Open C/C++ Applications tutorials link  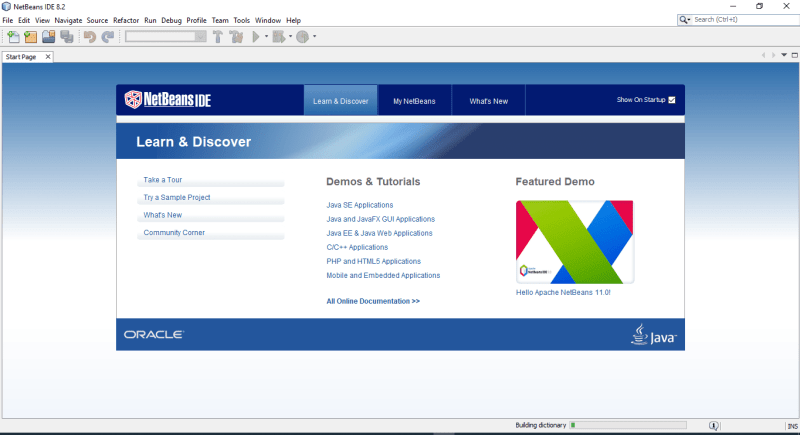pyautogui.click(x=357, y=247)
